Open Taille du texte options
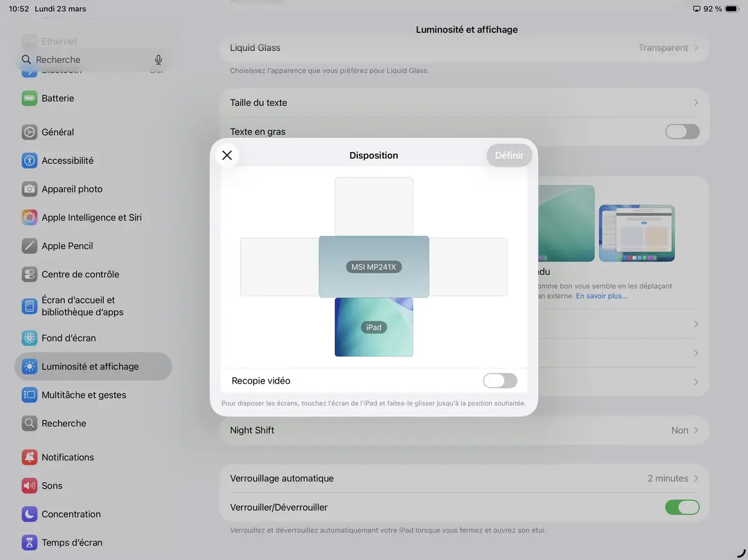 pyautogui.click(x=463, y=102)
